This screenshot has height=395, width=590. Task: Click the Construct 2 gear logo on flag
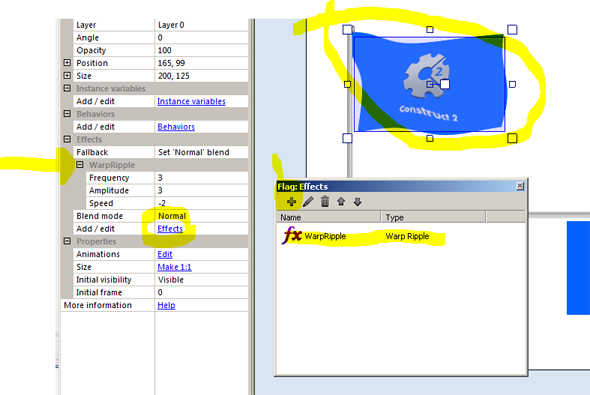(427, 76)
